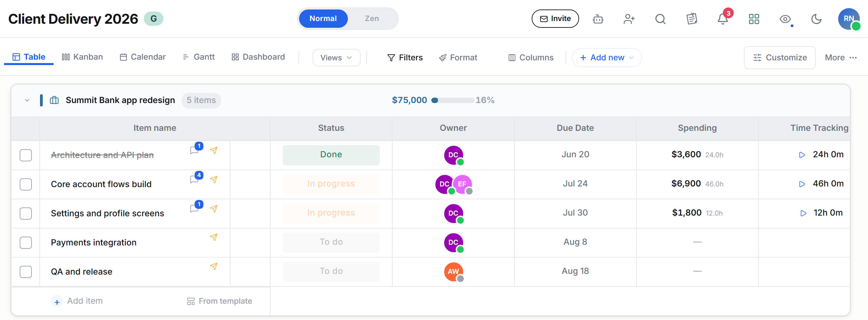Image resolution: width=868 pixels, height=320 pixels.
Task: Click send icon for Payments integration
Action: (x=214, y=237)
